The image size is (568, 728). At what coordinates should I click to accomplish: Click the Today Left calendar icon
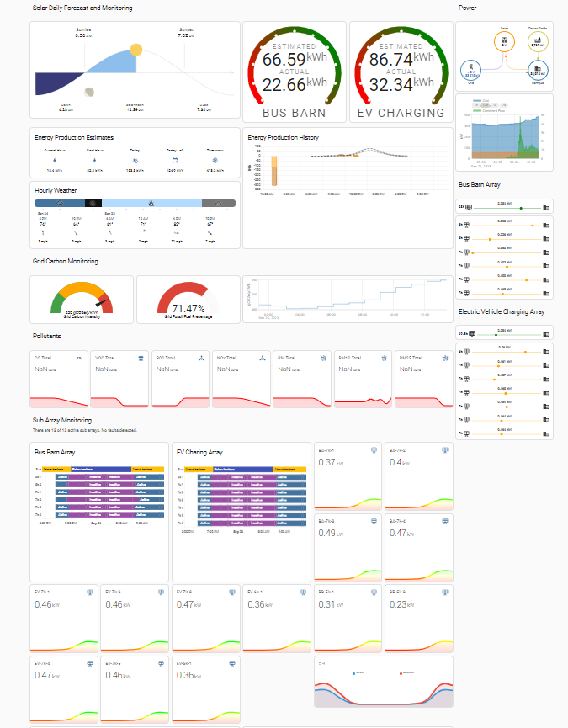coord(175,160)
